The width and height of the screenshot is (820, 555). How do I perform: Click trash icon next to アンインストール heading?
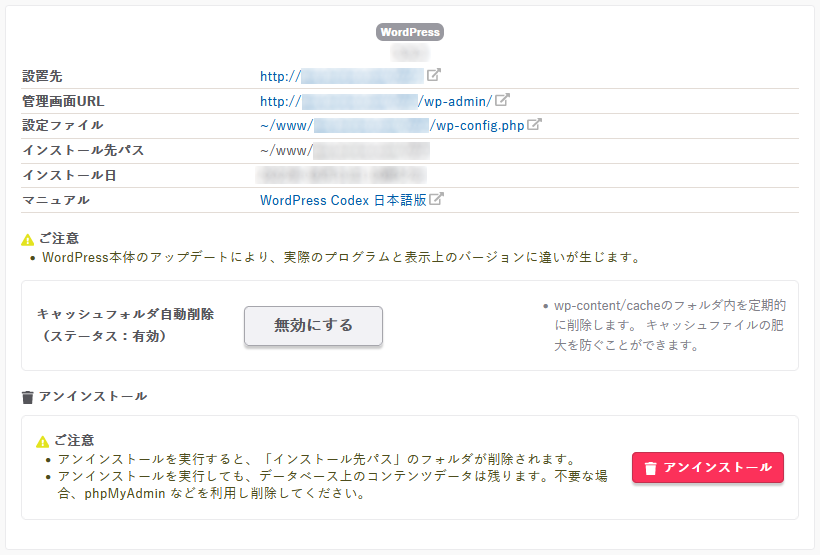[28, 397]
